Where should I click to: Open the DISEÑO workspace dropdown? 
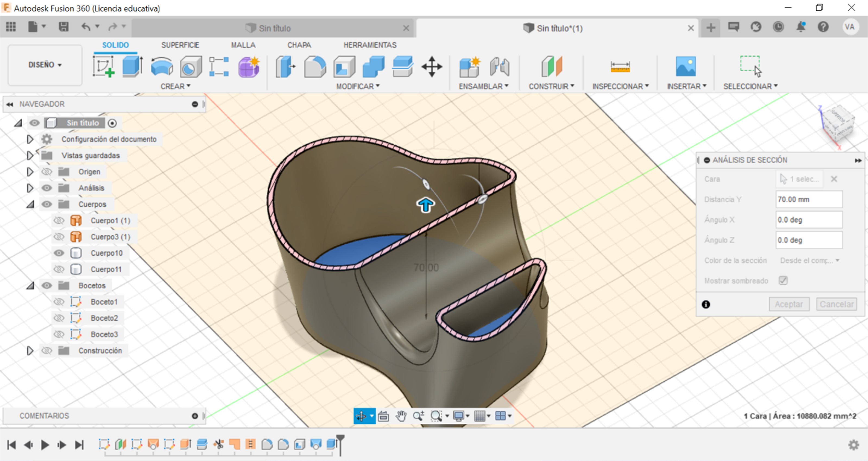[45, 65]
